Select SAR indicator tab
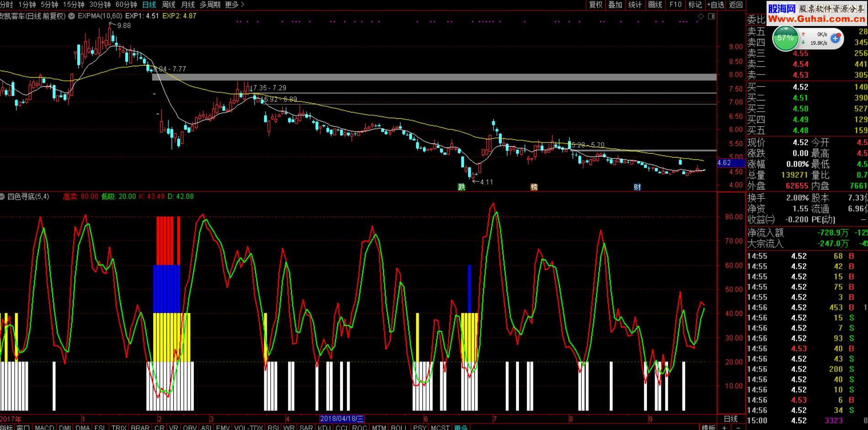The image size is (868, 430). [306, 427]
